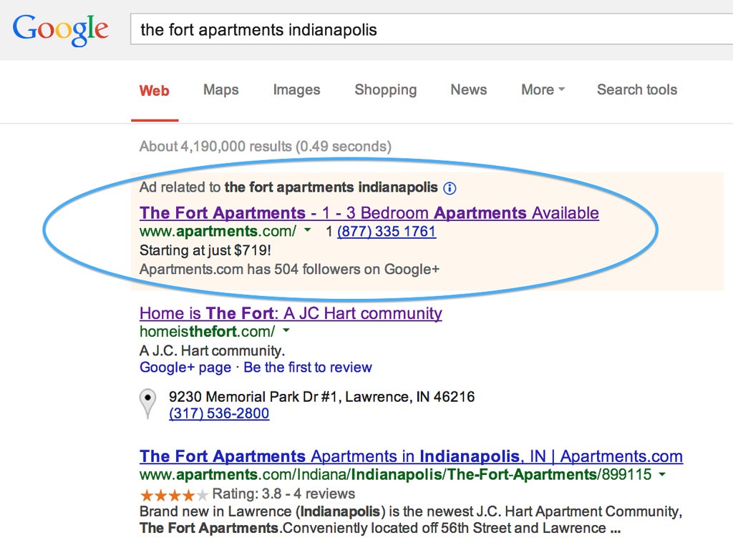
Task: Click the Google+ page link
Action: click(x=185, y=368)
